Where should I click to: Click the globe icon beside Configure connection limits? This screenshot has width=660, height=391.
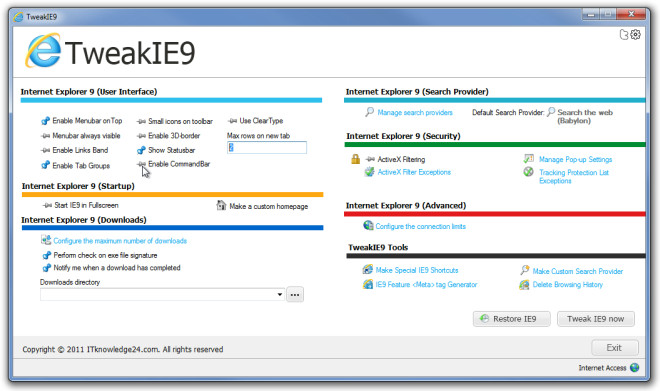coord(368,226)
